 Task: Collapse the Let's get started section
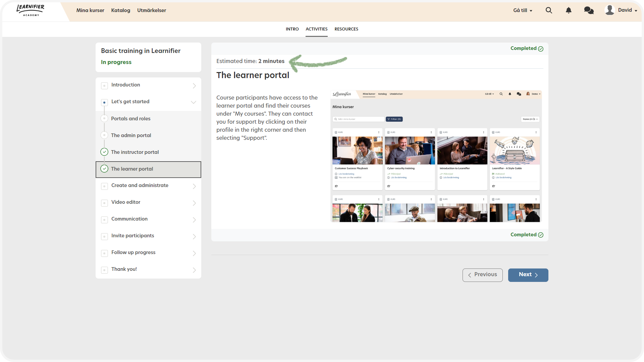coord(194,102)
